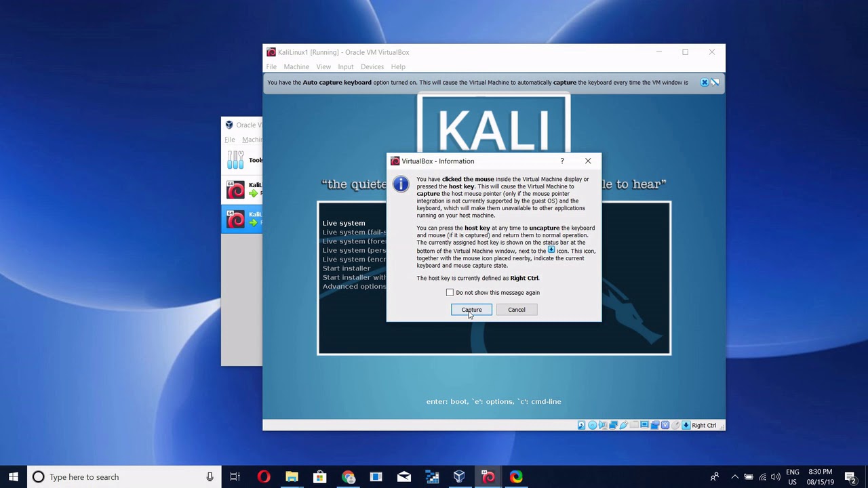
Task: Click the 'Right Ctrl' host key label
Action: coord(704,425)
